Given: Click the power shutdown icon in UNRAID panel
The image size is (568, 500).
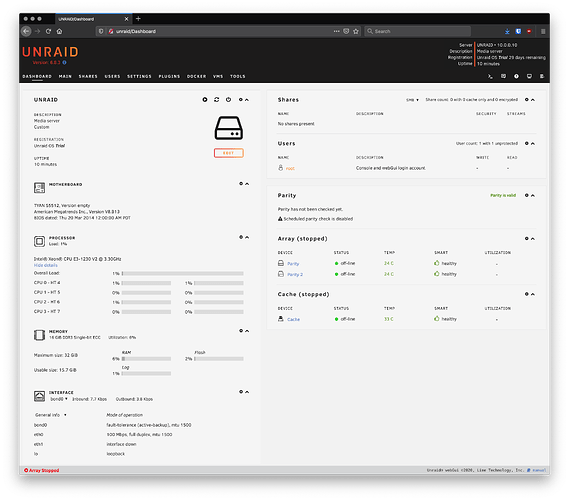Looking at the screenshot, I should click(228, 99).
